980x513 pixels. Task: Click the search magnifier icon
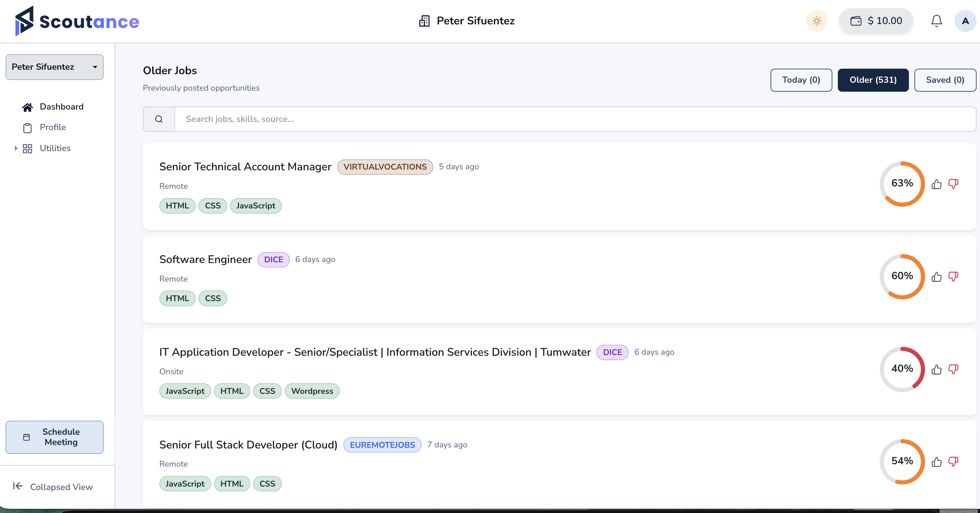(x=159, y=119)
